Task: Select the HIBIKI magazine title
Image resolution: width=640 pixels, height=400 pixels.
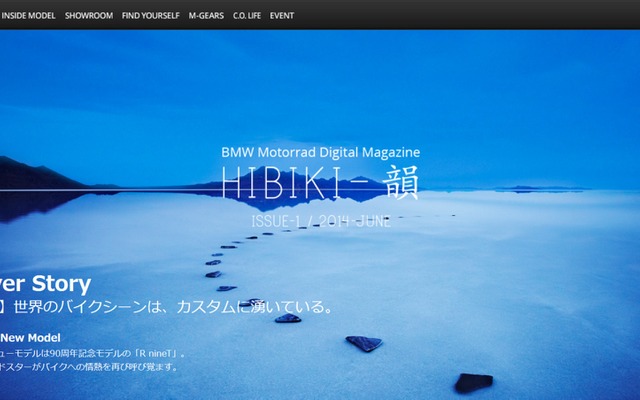Action: pyautogui.click(x=320, y=182)
